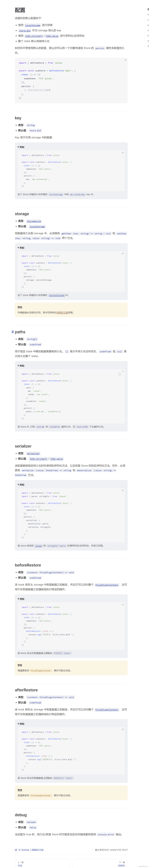Click the storage section heading
This screenshot has height=868, width=149.
pyautogui.click(x=22, y=214)
